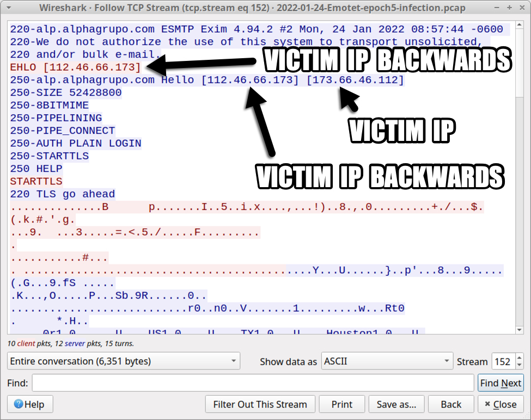Screen dimensions: 531x420
Task: Close the window using title bar X
Action: 522,8
